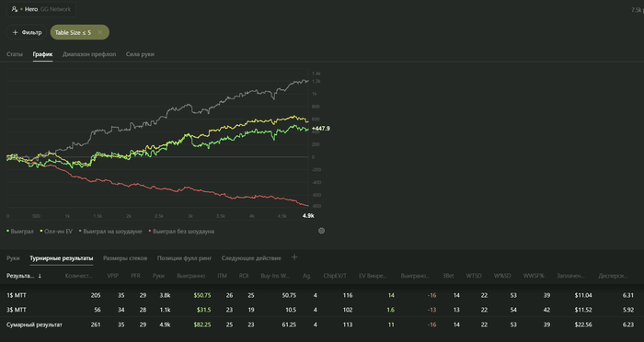644x342 pixels.
Task: Sort table by ITM column header
Action: pos(222,276)
